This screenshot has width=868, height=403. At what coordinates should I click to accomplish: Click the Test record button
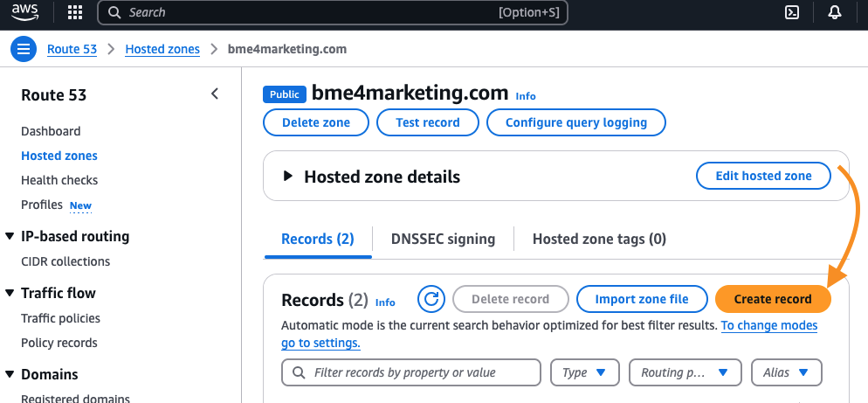pyautogui.click(x=428, y=122)
